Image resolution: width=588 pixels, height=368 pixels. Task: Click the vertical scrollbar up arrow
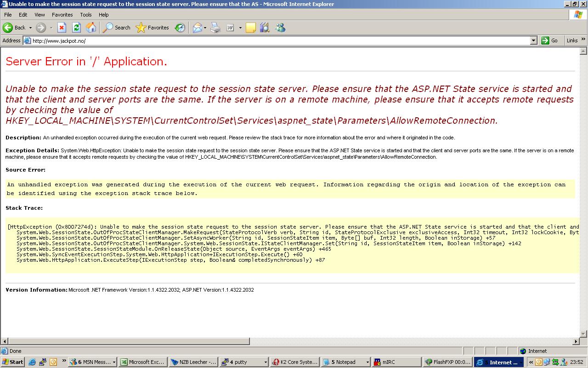tap(583, 51)
